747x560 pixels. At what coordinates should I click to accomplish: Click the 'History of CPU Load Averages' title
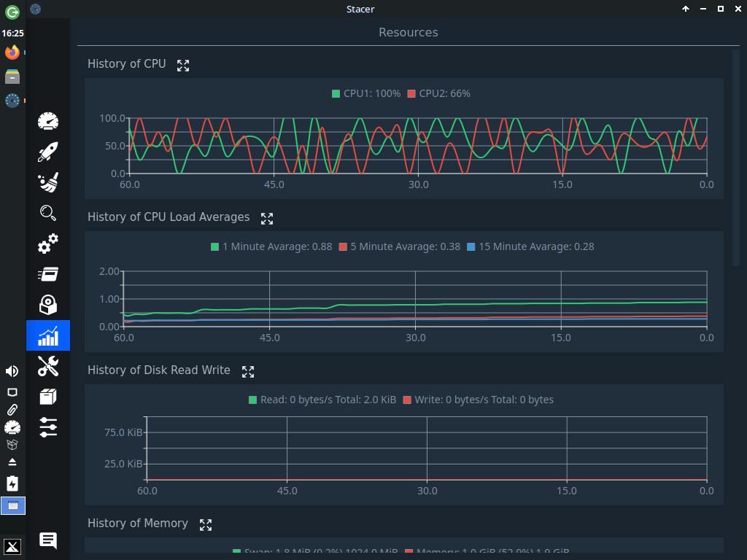[x=169, y=217]
